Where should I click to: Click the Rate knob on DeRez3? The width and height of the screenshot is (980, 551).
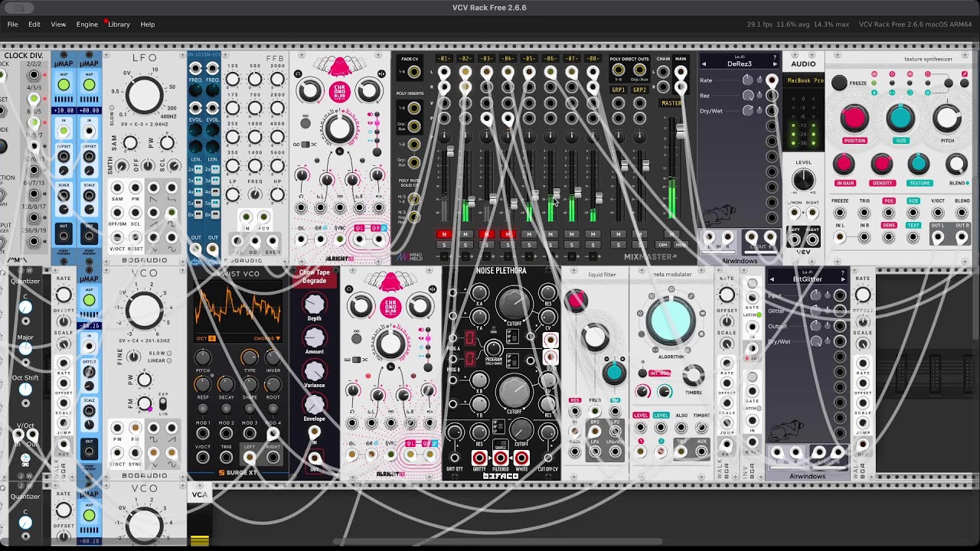point(748,80)
